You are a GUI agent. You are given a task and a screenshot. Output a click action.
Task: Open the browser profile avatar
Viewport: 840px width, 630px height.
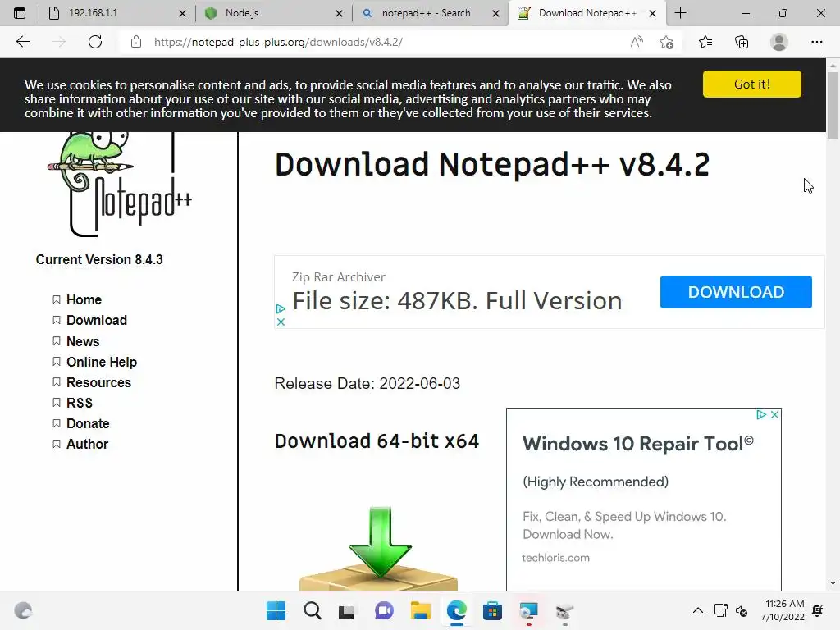coord(779,42)
